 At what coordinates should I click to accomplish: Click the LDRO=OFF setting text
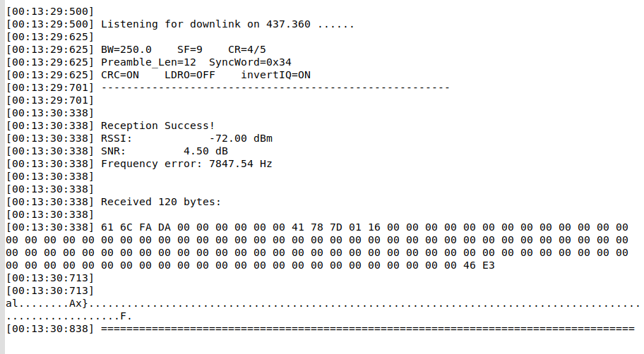tap(189, 75)
